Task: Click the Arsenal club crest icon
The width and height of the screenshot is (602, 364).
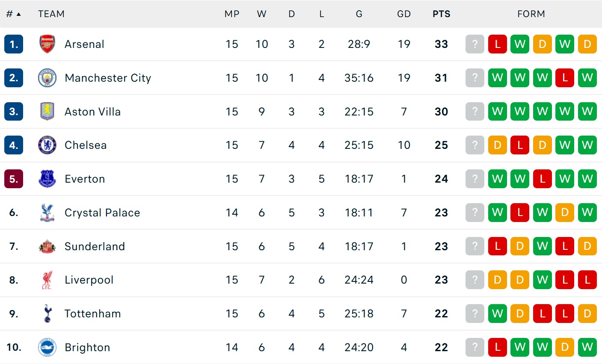Action: [47, 44]
